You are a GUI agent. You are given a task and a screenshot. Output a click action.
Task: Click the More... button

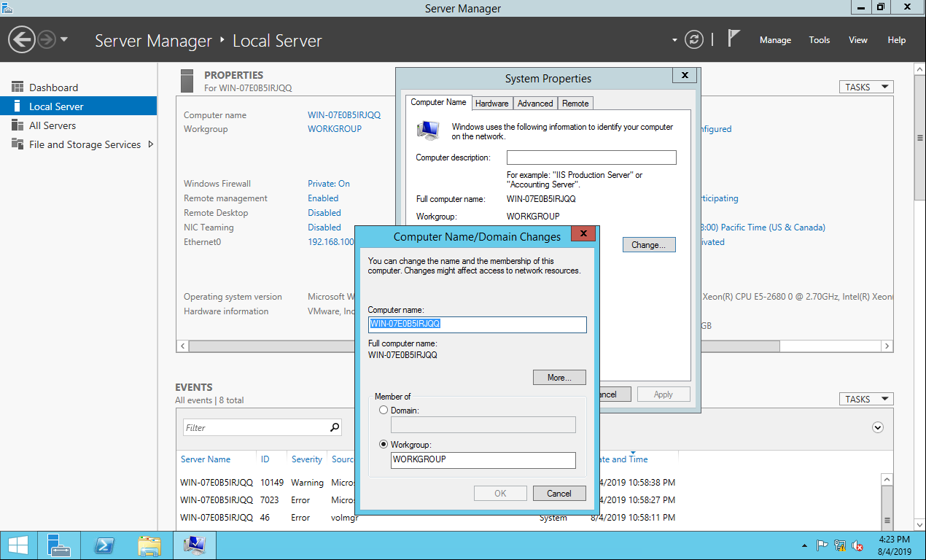(559, 378)
